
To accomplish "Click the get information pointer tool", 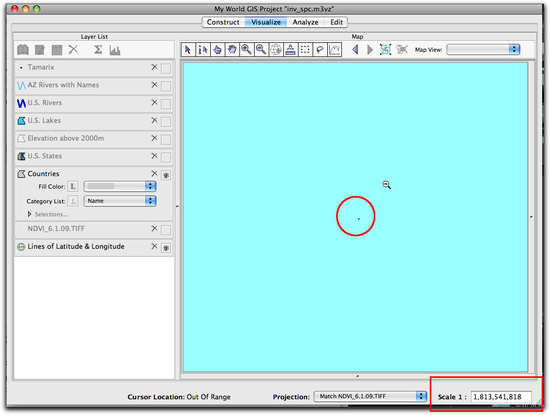I will [x=202, y=50].
